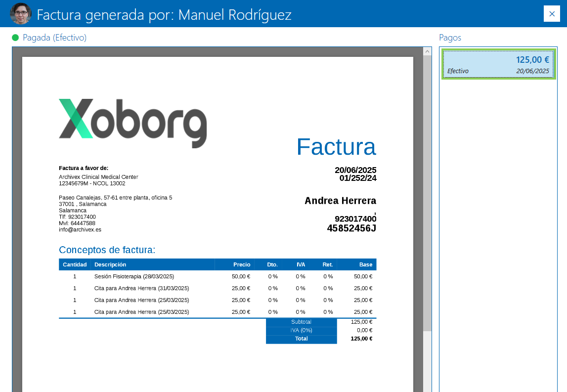567x392 pixels.
Task: Click the Andrea Herrera client name
Action: (340, 201)
